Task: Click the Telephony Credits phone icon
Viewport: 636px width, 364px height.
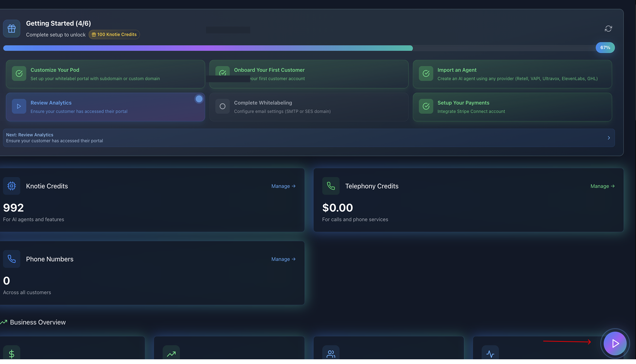Action: (x=330, y=186)
